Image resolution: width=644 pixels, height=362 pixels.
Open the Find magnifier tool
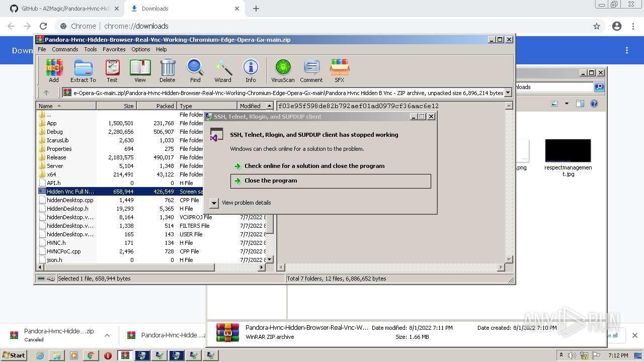[195, 71]
